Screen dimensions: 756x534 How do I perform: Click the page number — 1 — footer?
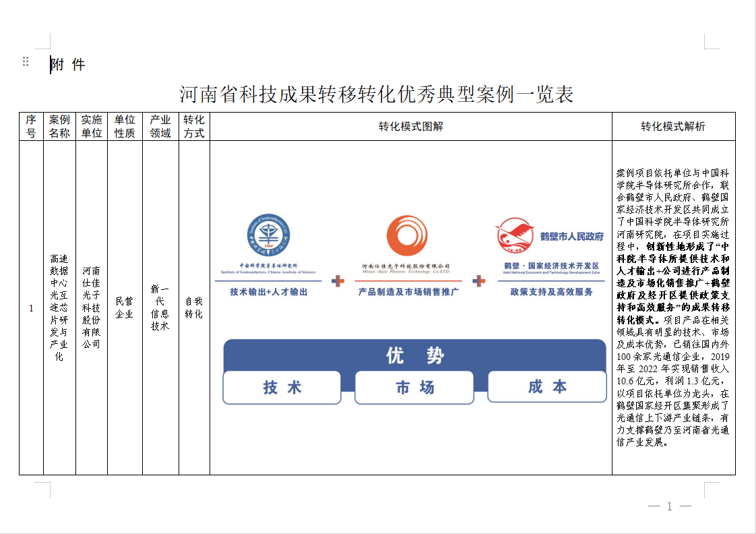tap(670, 506)
